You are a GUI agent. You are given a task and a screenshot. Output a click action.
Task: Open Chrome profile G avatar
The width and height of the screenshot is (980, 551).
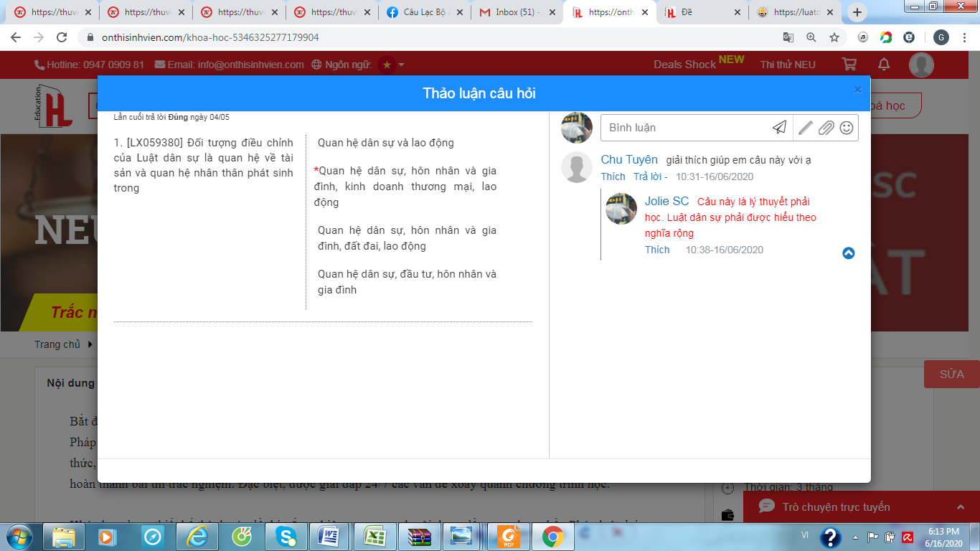click(x=941, y=37)
